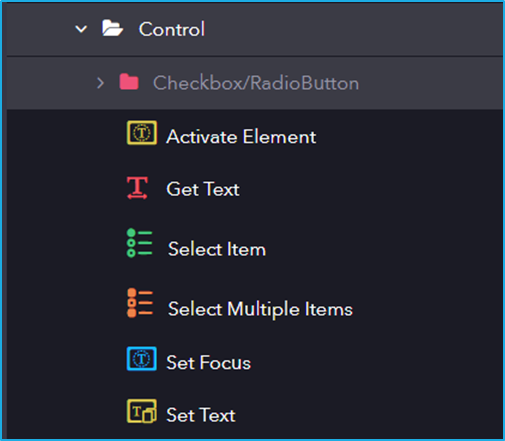The height and width of the screenshot is (441, 505).
Task: Pick the Select Multiple Items action
Action: (x=260, y=309)
